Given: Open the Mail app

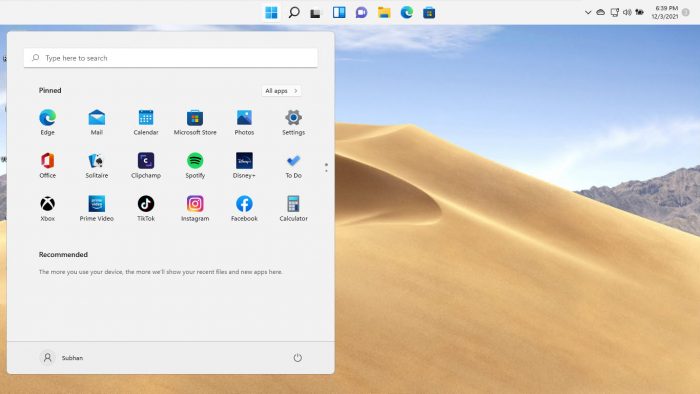Looking at the screenshot, I should point(96,121).
